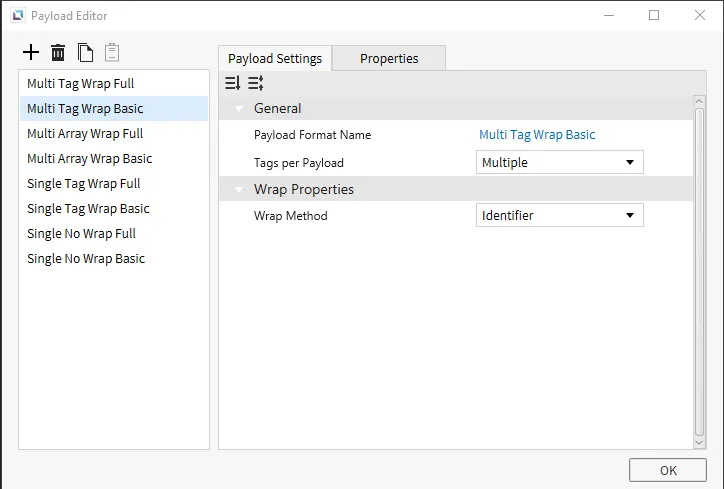Screen dimensions: 724x489
Task: Delete the selected payload format
Action: 58,52
